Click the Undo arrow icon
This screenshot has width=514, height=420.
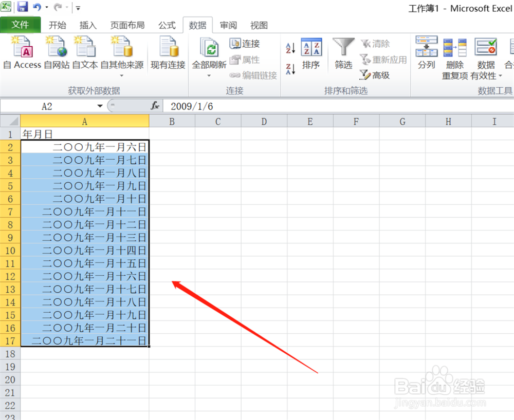37,7
